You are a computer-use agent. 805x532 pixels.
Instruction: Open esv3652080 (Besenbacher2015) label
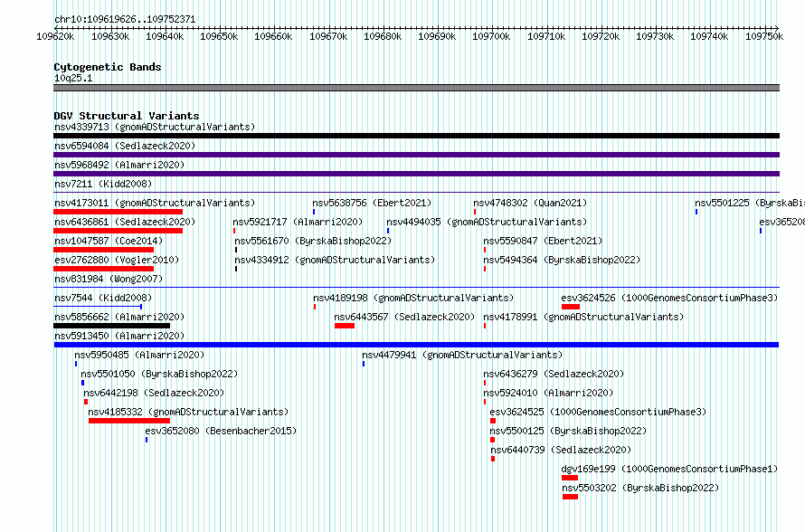tap(221, 431)
